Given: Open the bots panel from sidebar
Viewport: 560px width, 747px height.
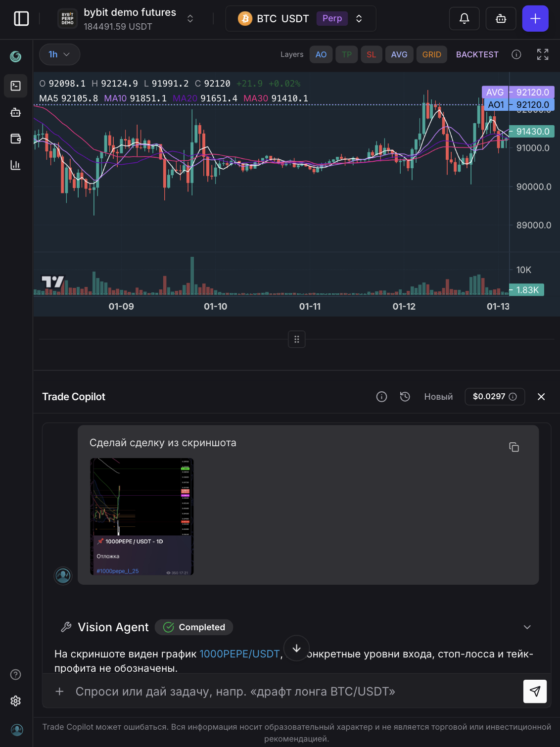Looking at the screenshot, I should [x=15, y=112].
